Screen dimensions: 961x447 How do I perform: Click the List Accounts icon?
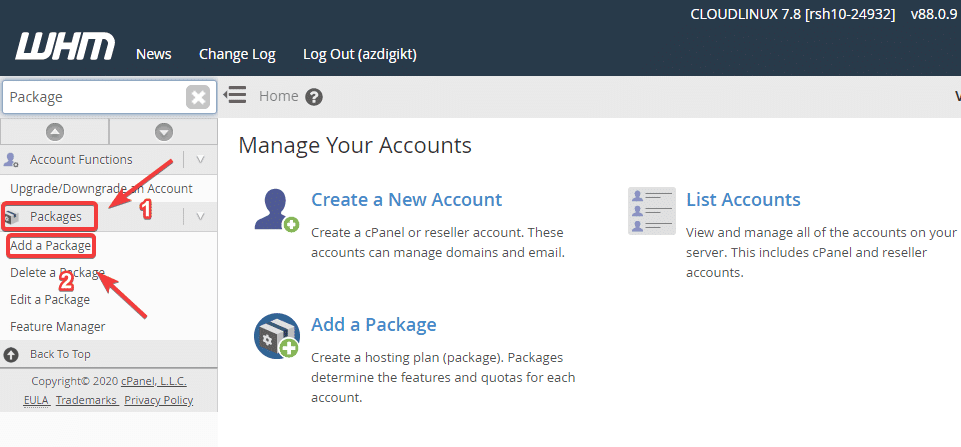[651, 210]
